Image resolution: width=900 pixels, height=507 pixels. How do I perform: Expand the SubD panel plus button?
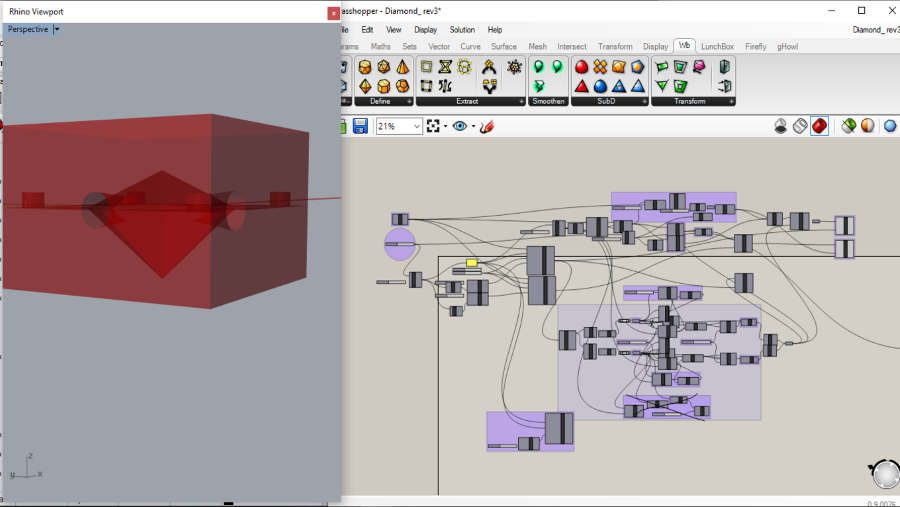tap(645, 102)
